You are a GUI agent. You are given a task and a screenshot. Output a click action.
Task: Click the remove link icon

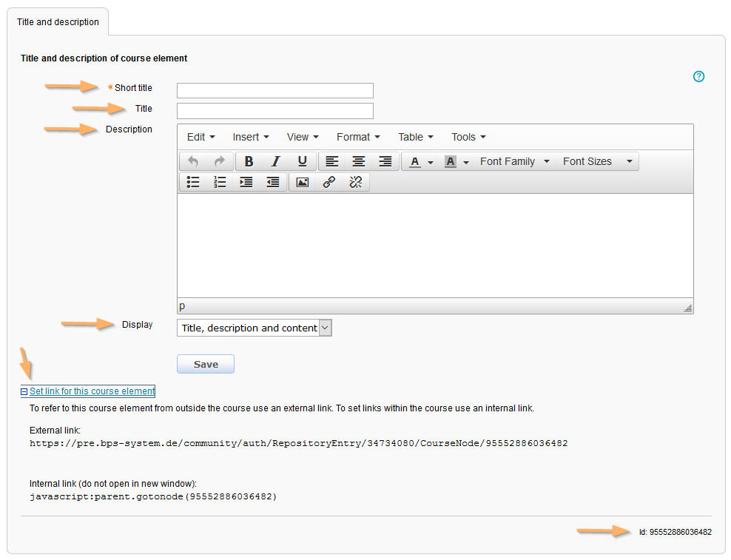pyautogui.click(x=355, y=182)
